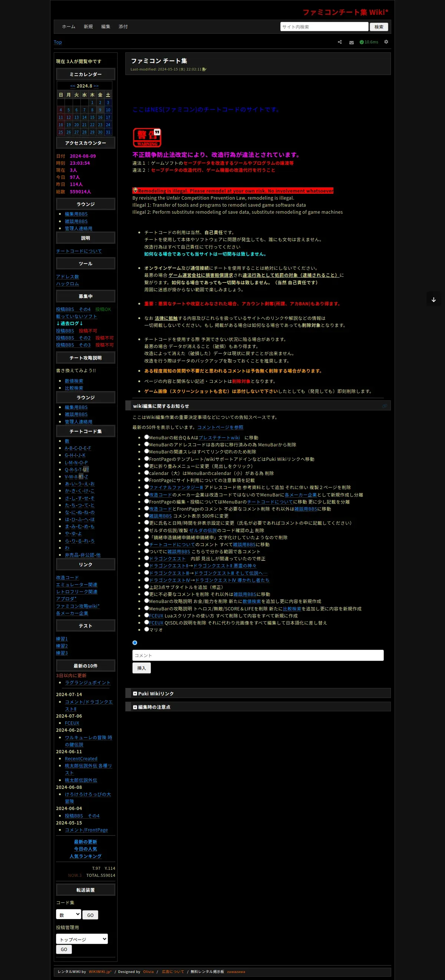Open the 添付 menu item
This screenshot has height=980, width=445.
[x=123, y=27]
